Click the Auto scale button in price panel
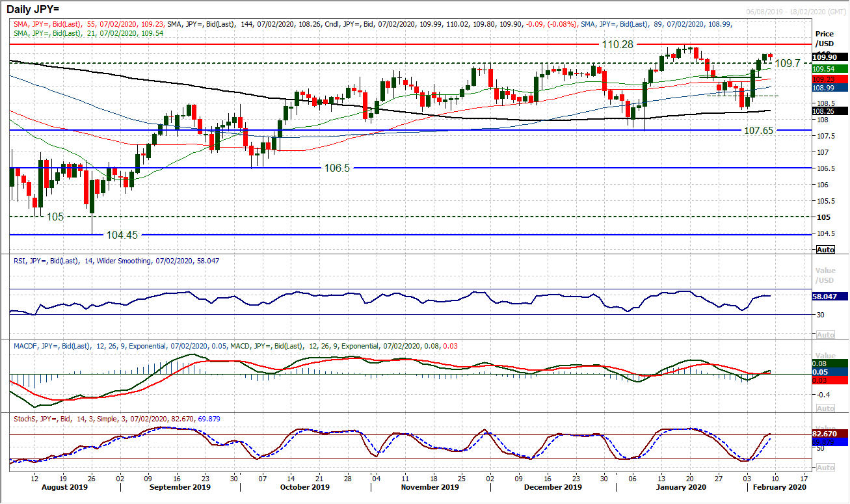The height and width of the screenshot is (504, 850). click(825, 250)
